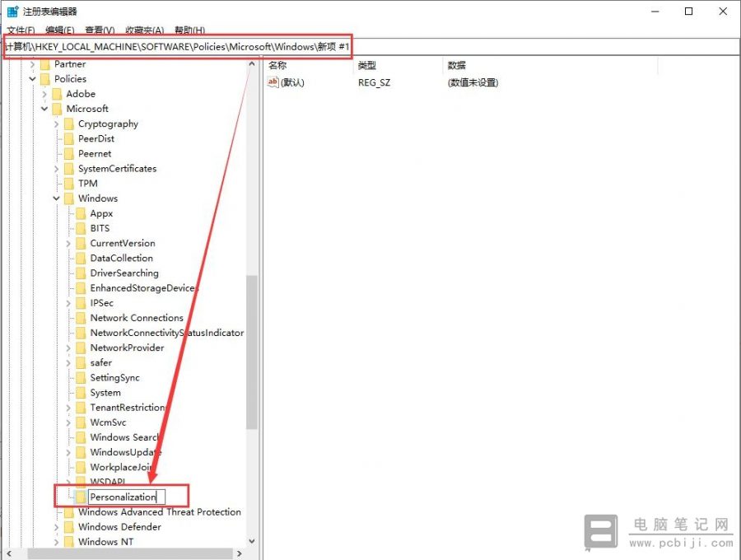Close the Registry Editor window
The image size is (741, 560).
[723, 12]
